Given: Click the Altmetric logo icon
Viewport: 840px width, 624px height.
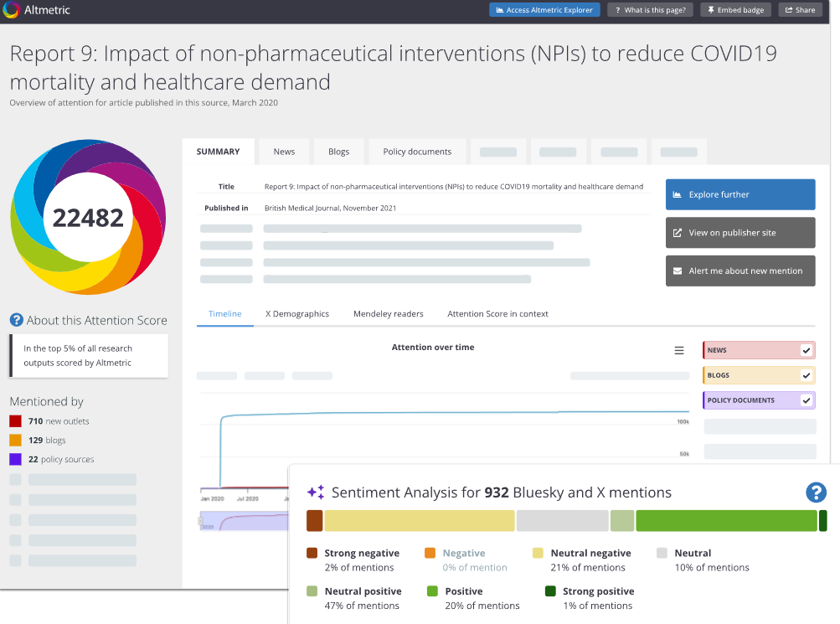Looking at the screenshot, I should click(x=11, y=10).
